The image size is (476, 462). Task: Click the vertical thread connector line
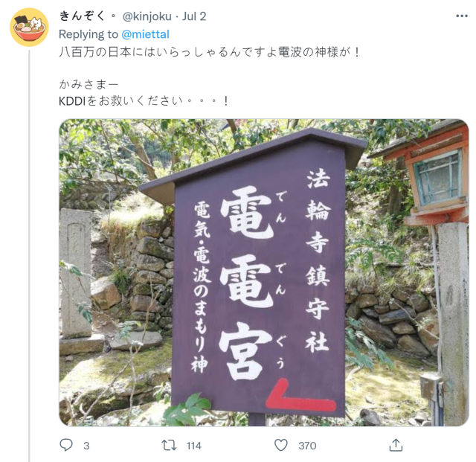[x=29, y=256]
